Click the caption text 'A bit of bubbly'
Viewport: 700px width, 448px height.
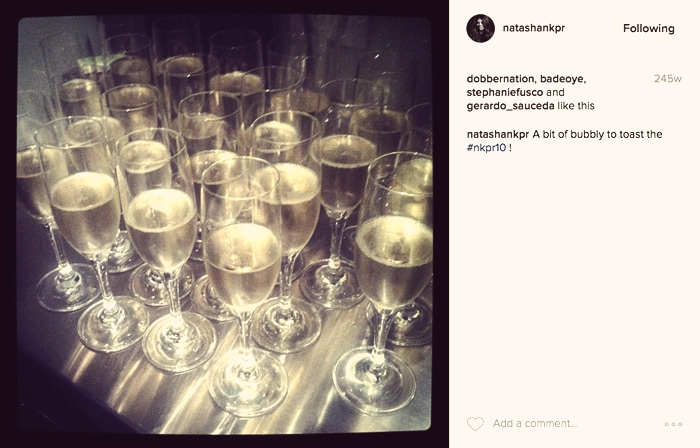[565, 134]
